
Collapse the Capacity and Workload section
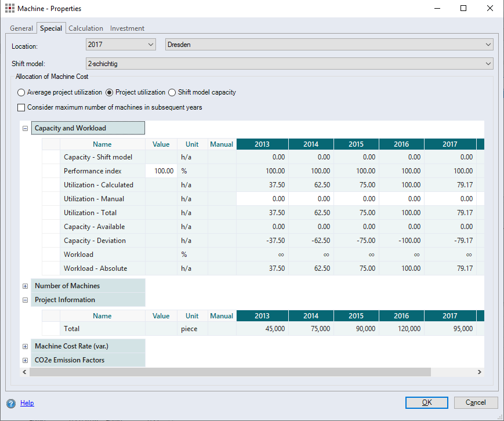[x=25, y=128]
